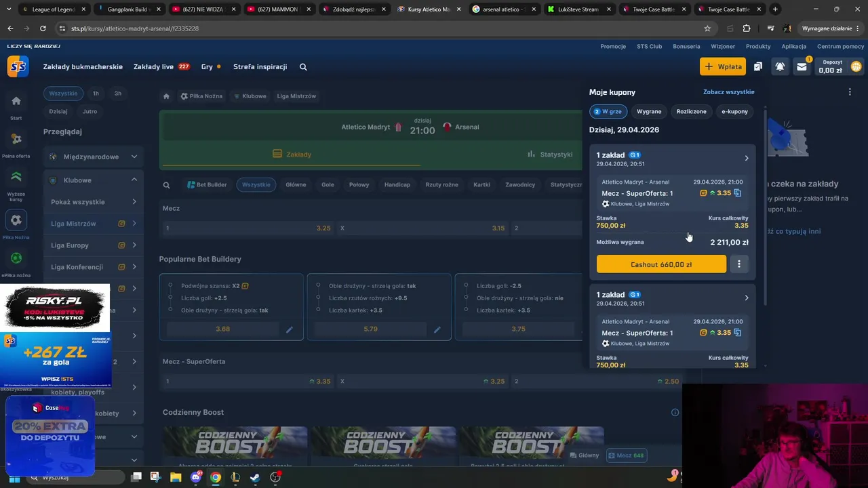
Task: Switch to the Zakłady tab
Action: [x=292, y=155]
